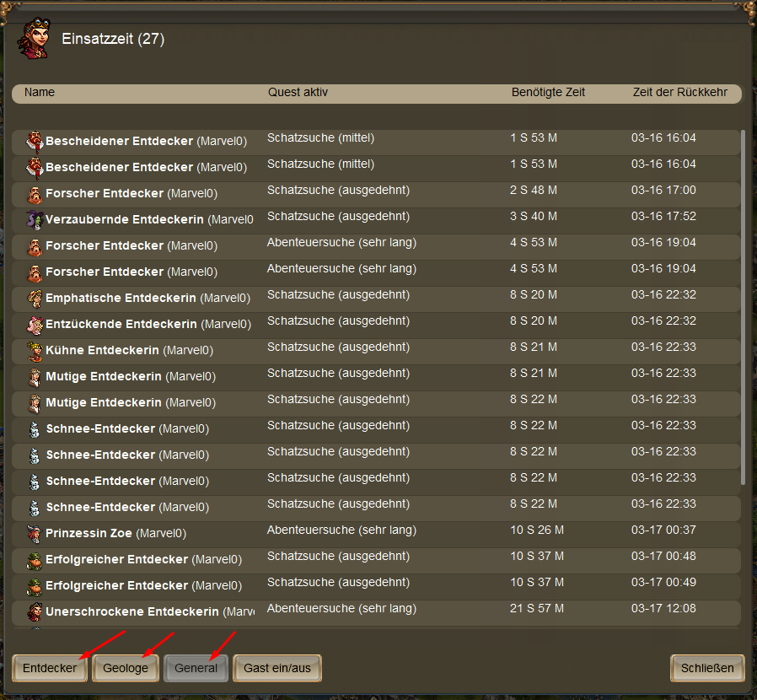Click the first Bescheidener Entdecker icon

(34, 141)
